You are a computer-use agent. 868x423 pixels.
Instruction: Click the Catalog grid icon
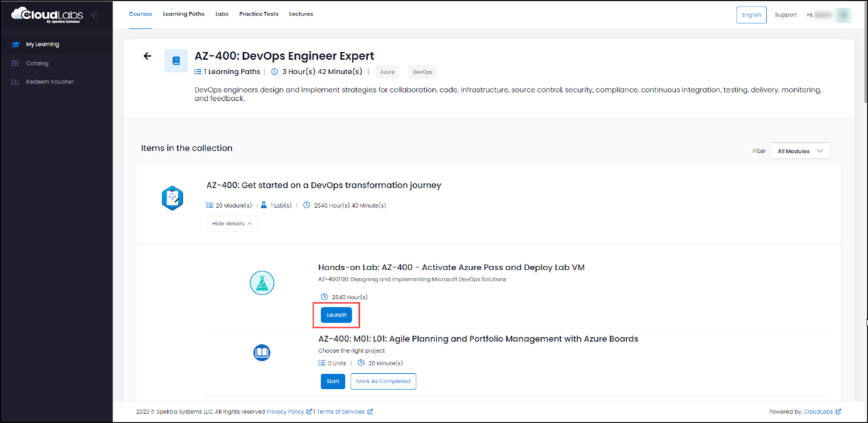pyautogui.click(x=16, y=63)
